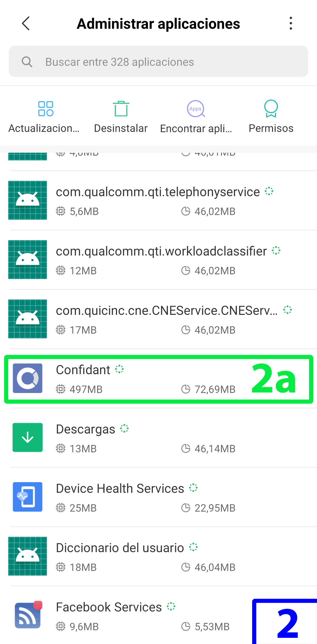Tap the Confidant app icon

[28, 378]
